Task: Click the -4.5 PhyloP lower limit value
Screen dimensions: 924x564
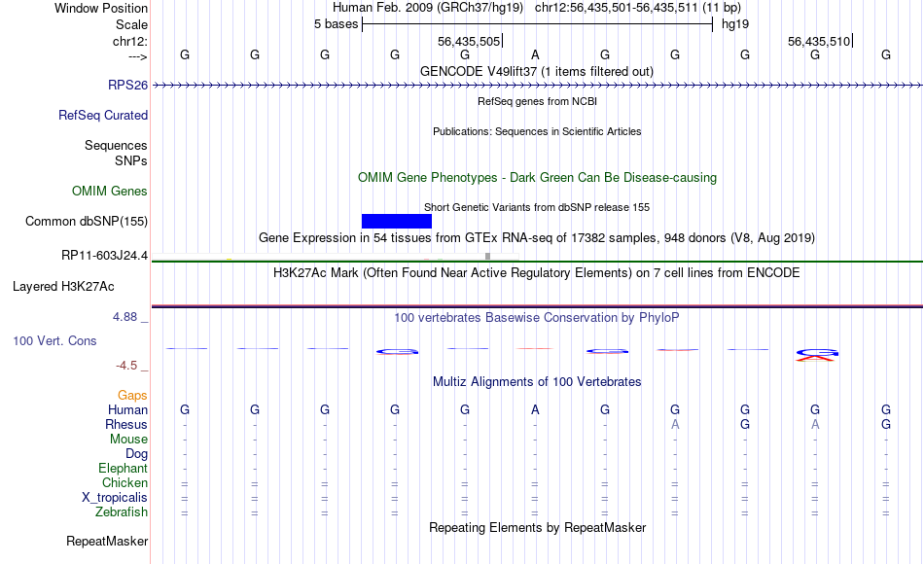Action: 126,366
